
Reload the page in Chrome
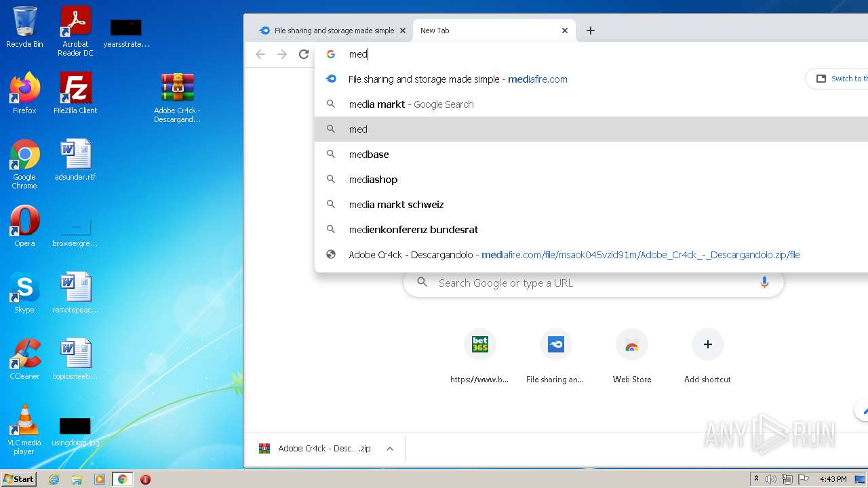click(304, 54)
